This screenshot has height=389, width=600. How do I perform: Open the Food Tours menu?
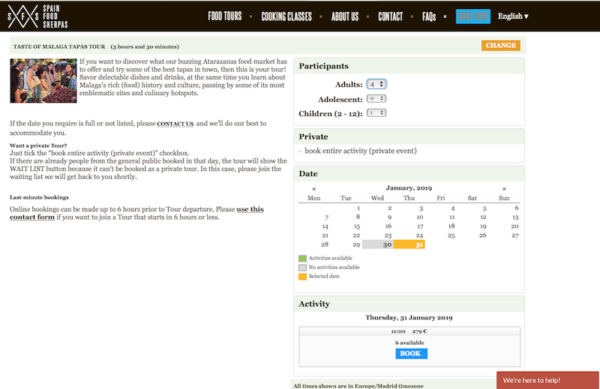225,16
